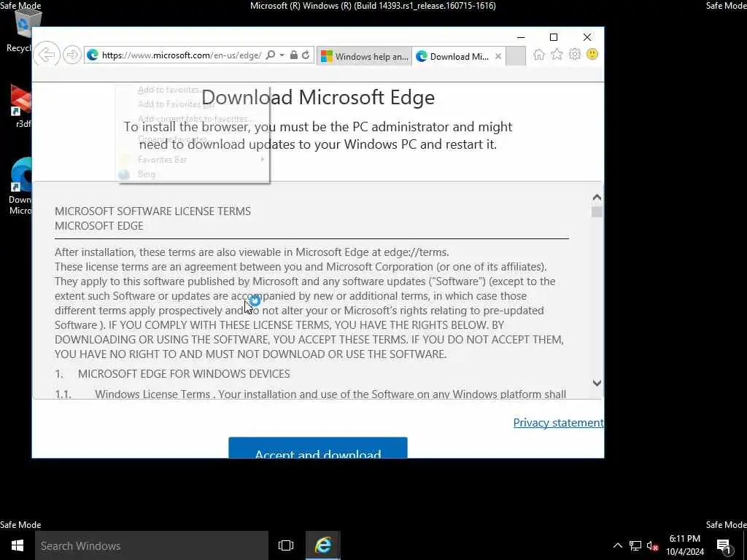
Task: Click the Edge site icon in address bar
Action: [x=93, y=55]
